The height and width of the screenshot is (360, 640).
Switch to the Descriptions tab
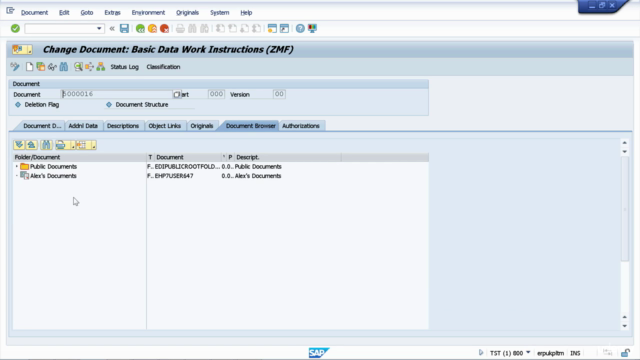[x=123, y=126]
